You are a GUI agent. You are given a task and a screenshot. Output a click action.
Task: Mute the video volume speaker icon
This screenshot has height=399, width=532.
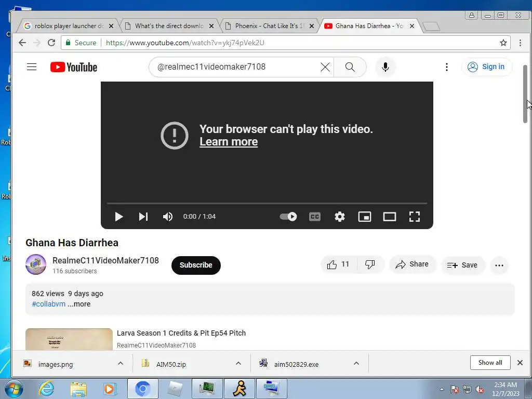click(x=168, y=217)
